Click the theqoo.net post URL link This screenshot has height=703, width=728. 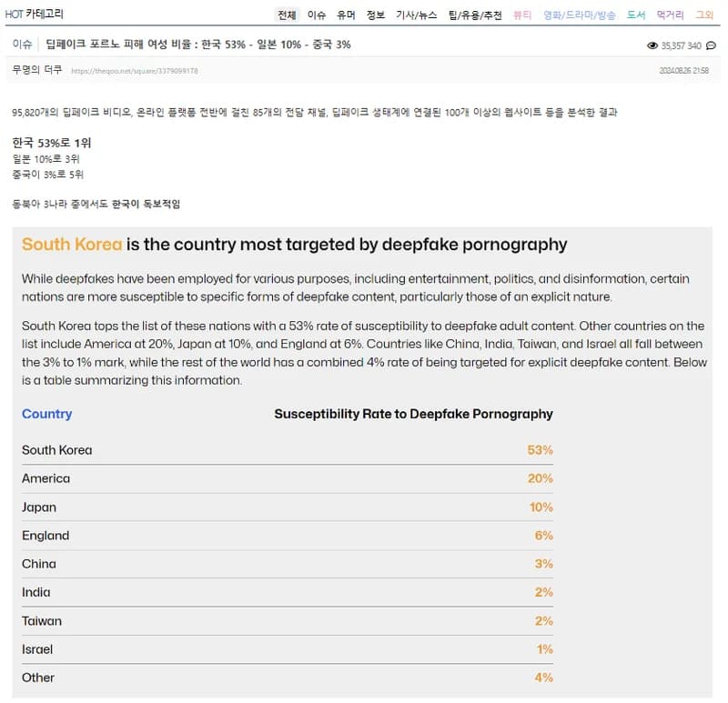coord(135,71)
